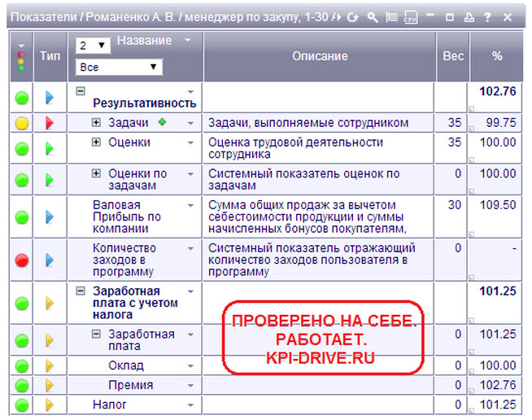
Task: Select the Валовая Прибыль по компании name
Action: tap(127, 217)
